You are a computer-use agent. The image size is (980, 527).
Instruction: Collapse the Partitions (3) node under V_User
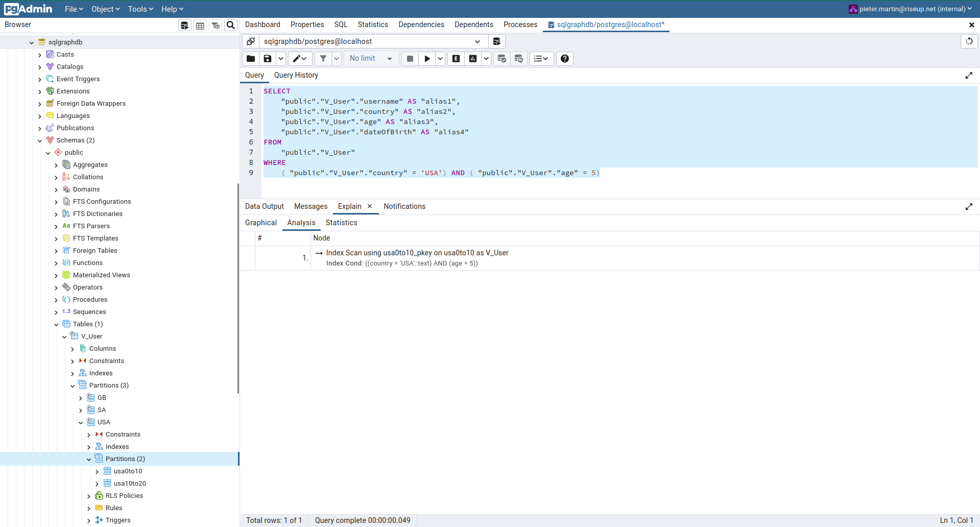(x=73, y=385)
